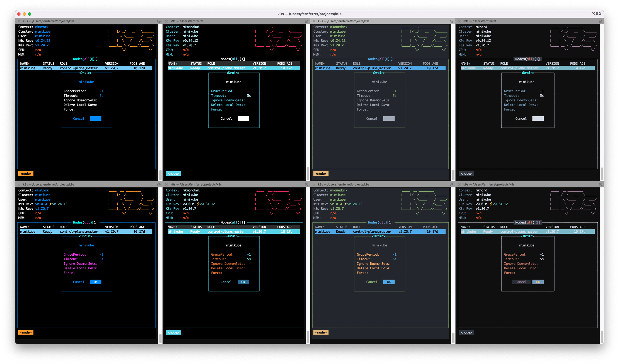Image resolution: width=619 pixels, height=364 pixels.
Task: Close the upper mkmonokai terminal pane
Action: click(166, 21)
